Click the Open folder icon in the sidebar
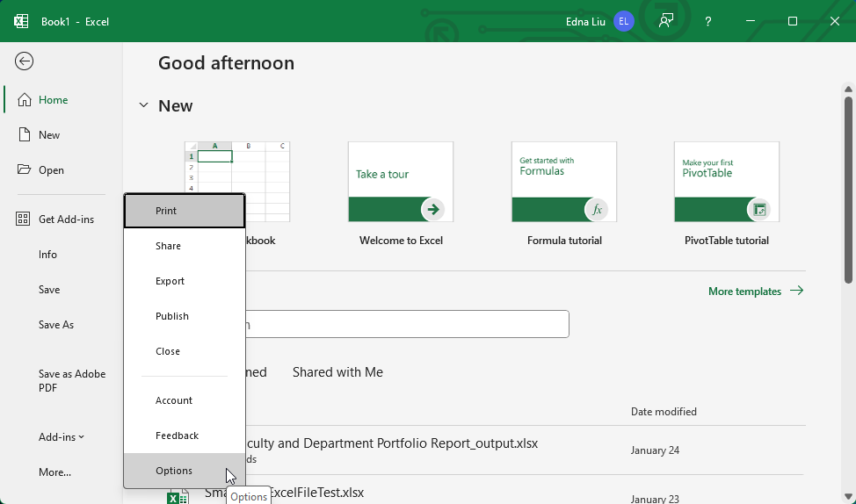The width and height of the screenshot is (856, 504). pyautogui.click(x=25, y=170)
